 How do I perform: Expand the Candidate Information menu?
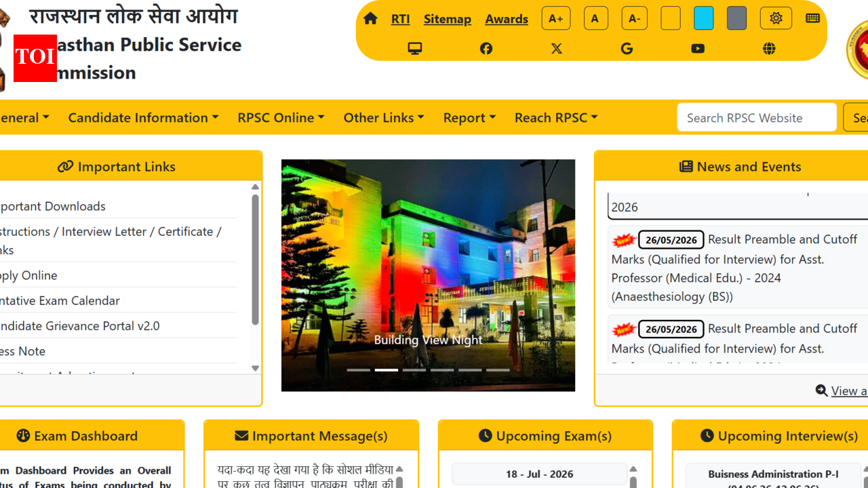143,118
